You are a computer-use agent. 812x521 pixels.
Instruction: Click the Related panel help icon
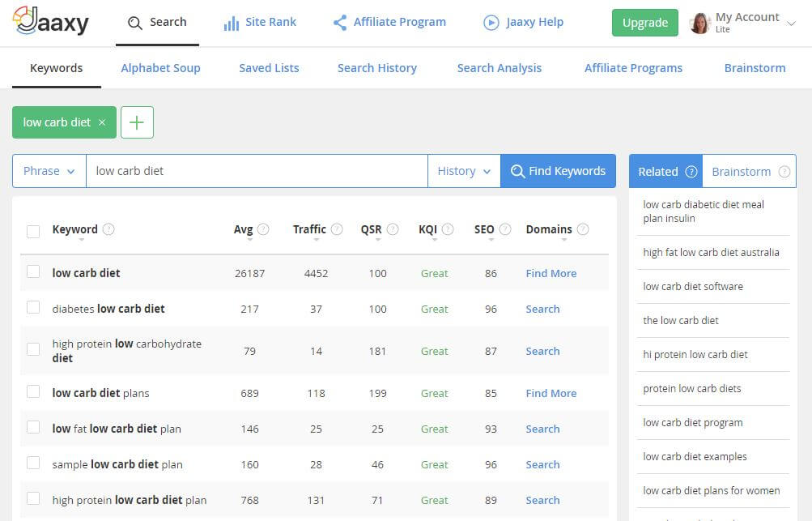coord(691,172)
